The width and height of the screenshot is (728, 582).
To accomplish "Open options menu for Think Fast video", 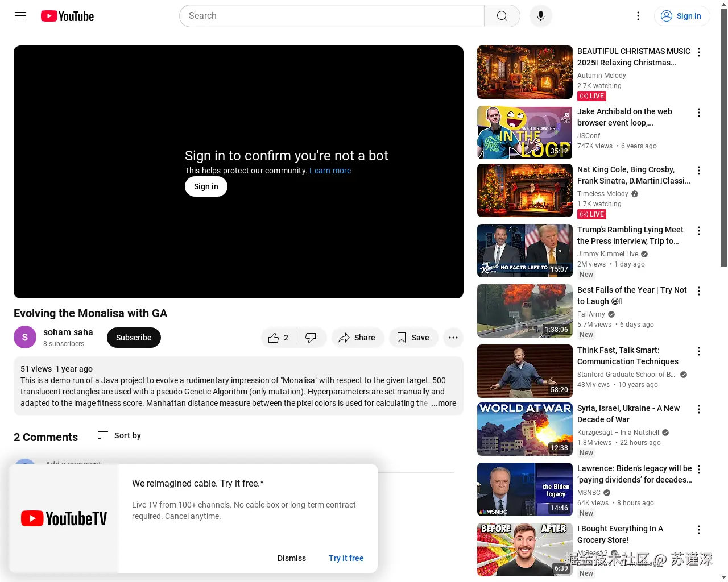I will tap(699, 351).
